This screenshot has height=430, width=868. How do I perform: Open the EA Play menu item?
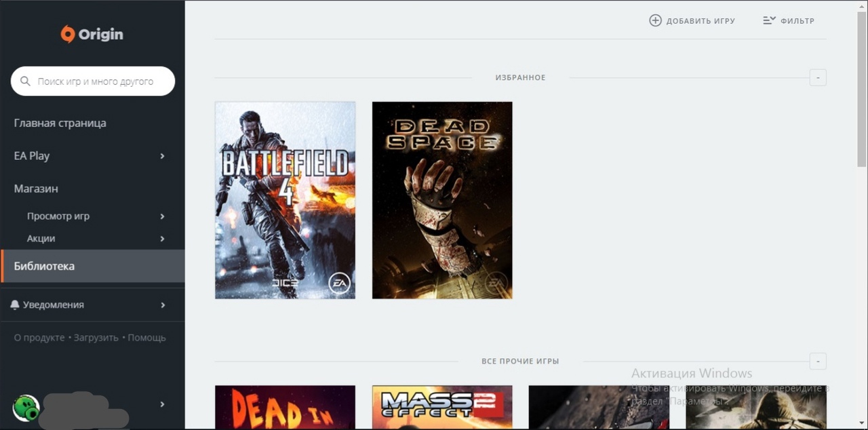32,155
